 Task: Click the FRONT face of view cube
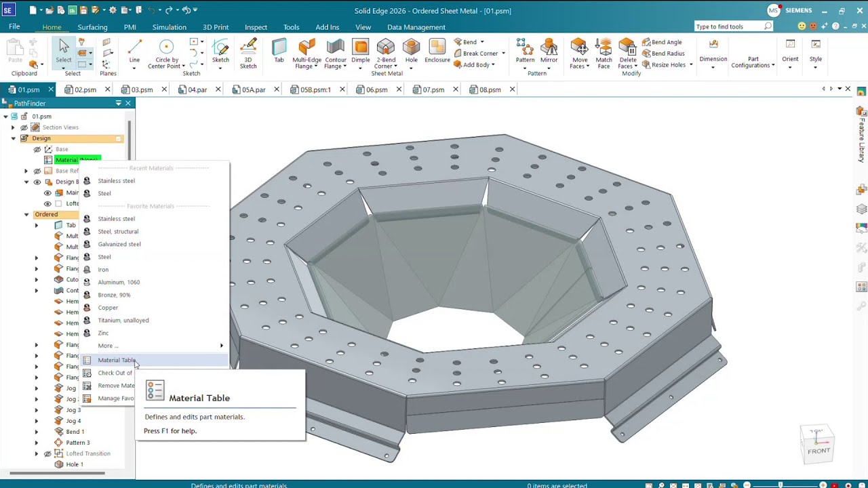[818, 451]
